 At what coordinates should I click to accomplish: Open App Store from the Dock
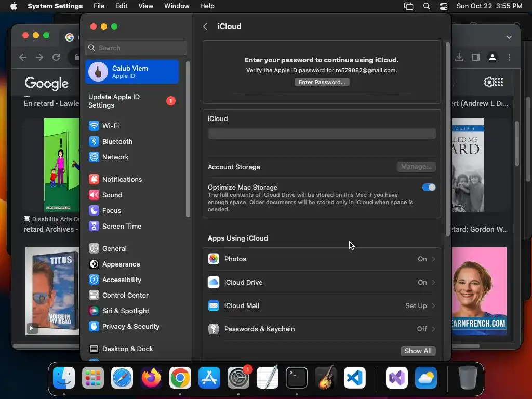click(209, 378)
